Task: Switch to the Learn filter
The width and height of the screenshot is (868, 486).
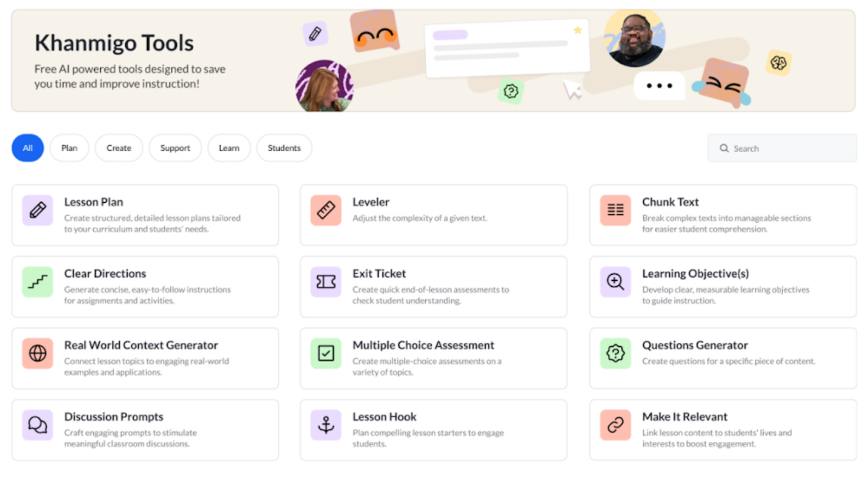Action: 229,148
